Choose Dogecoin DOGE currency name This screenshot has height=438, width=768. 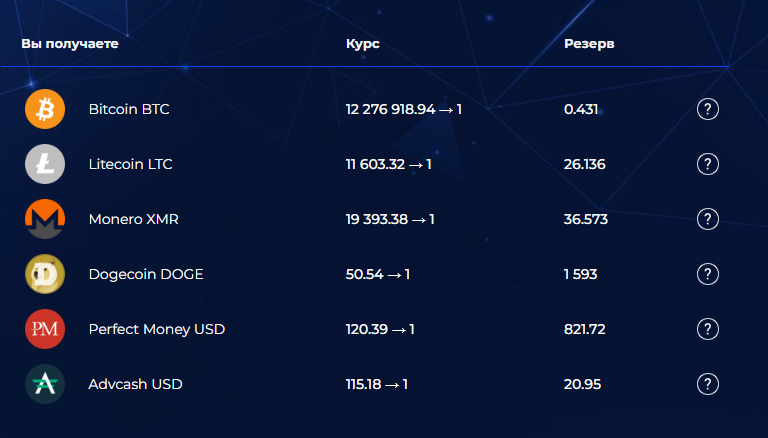(146, 274)
